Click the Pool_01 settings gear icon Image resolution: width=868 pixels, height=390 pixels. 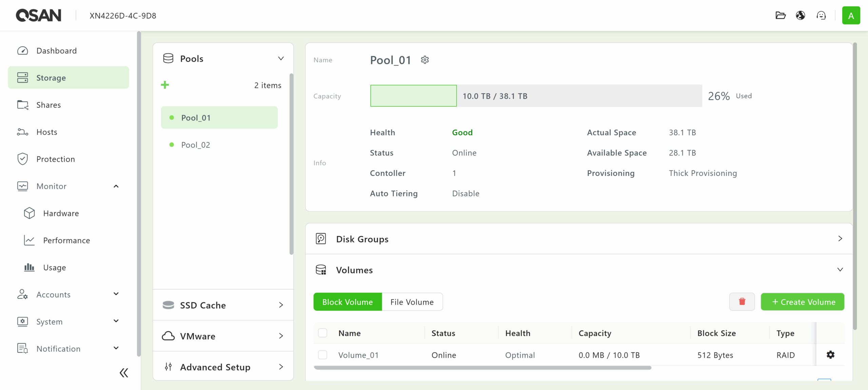(x=425, y=60)
